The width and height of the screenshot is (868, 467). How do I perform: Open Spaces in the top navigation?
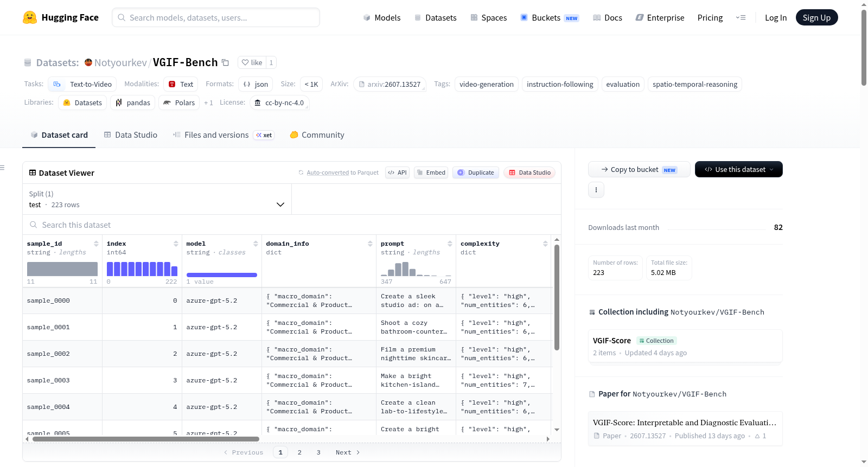point(489,17)
